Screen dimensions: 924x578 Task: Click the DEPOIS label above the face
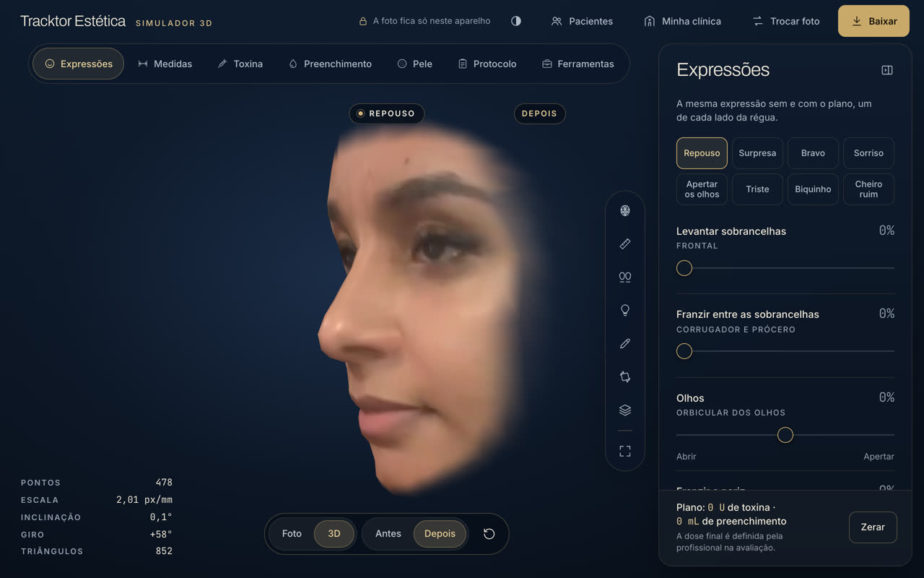(539, 113)
